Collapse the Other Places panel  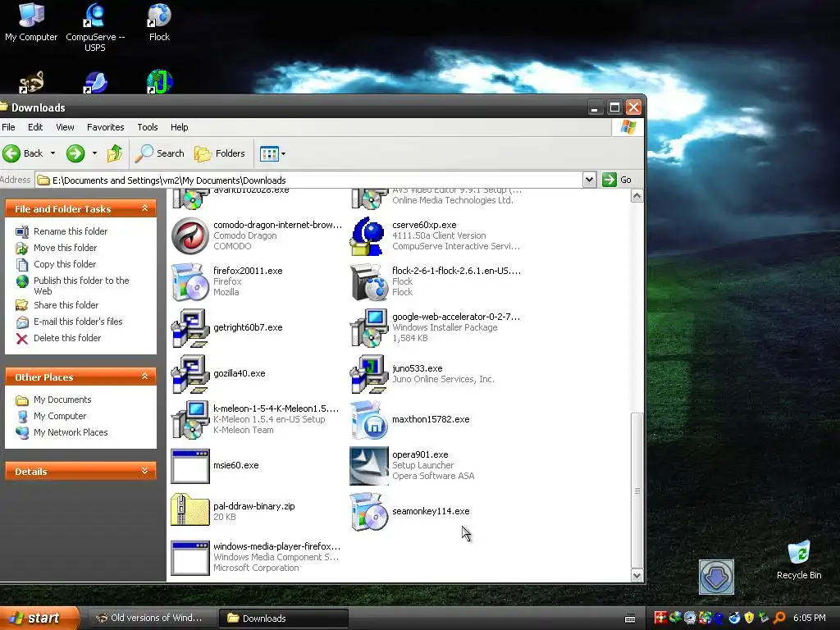point(144,377)
